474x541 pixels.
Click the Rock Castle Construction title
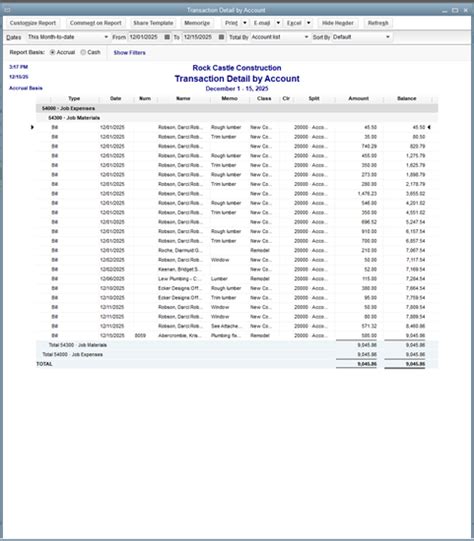point(237,68)
